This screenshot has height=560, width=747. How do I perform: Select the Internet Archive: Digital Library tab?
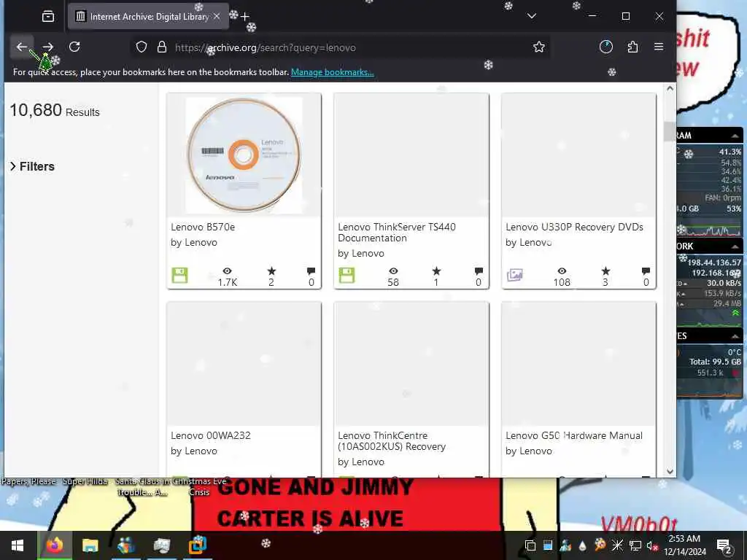[x=148, y=16]
